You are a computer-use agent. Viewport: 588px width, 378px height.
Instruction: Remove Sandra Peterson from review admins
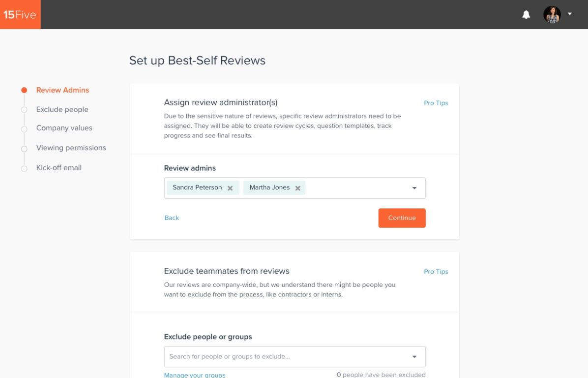[x=230, y=188]
